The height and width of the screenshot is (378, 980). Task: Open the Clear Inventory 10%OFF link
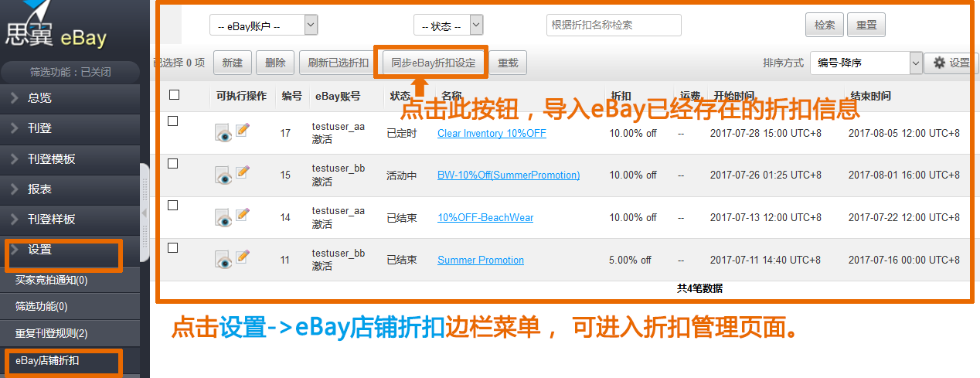coord(492,133)
